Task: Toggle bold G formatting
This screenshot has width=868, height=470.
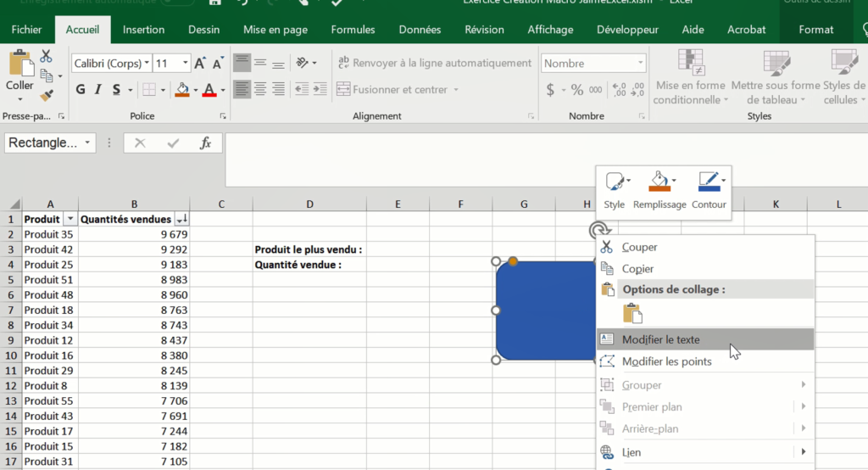Action: point(81,89)
